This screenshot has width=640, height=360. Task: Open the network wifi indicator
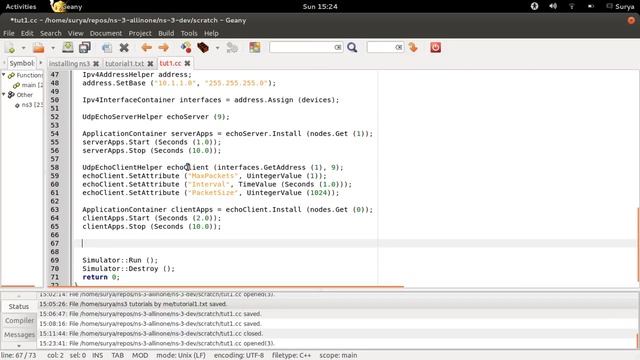click(571, 6)
